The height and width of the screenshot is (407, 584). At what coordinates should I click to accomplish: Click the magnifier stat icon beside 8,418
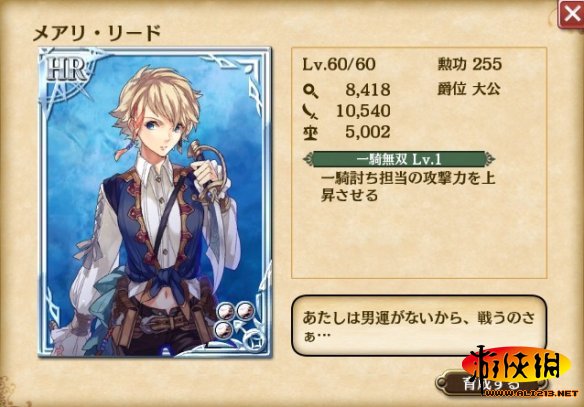(310, 90)
